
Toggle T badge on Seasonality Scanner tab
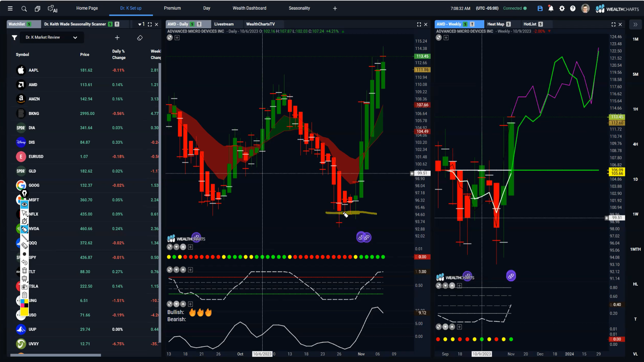117,24
